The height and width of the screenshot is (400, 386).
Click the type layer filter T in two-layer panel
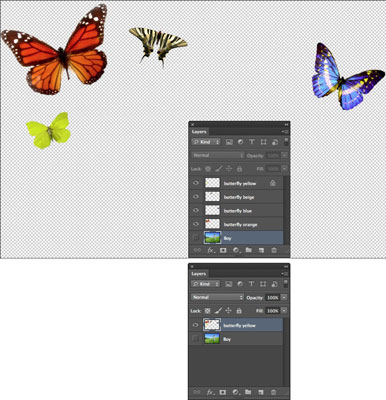click(251, 284)
